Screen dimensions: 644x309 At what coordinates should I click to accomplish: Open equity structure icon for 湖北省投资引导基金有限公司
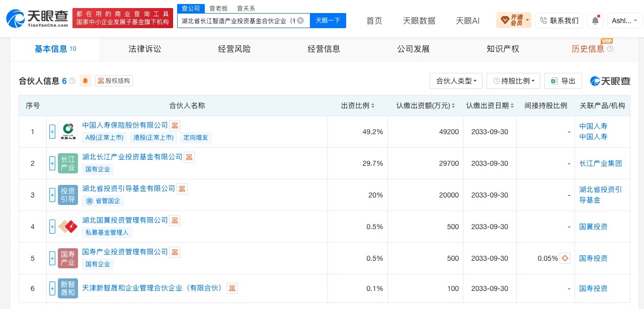tap(182, 188)
